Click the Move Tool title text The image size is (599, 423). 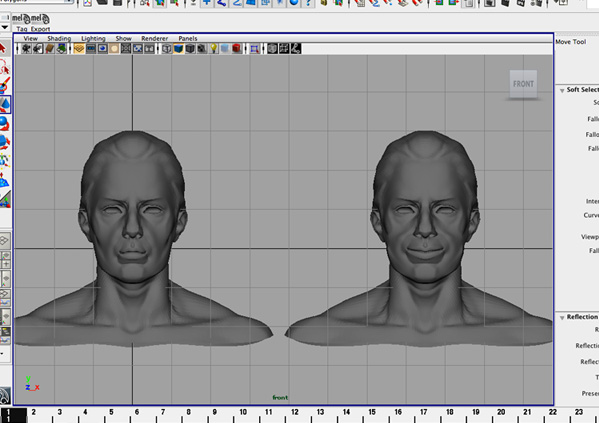tap(570, 42)
